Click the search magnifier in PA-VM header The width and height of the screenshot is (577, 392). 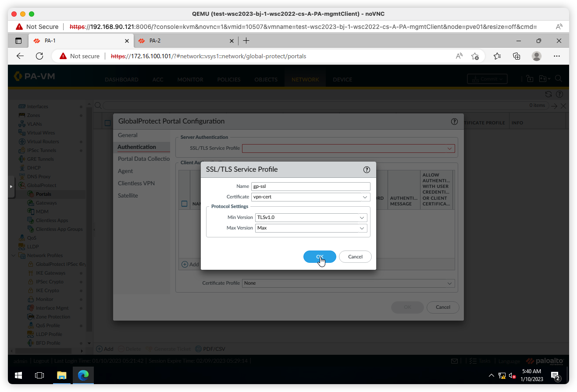[559, 78]
